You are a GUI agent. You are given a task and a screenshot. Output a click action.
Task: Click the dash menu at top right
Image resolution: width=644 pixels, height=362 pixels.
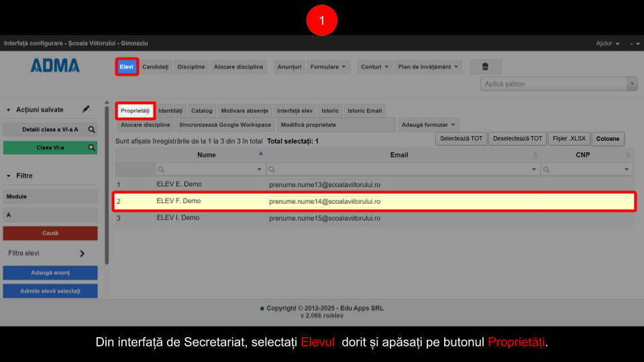(635, 43)
